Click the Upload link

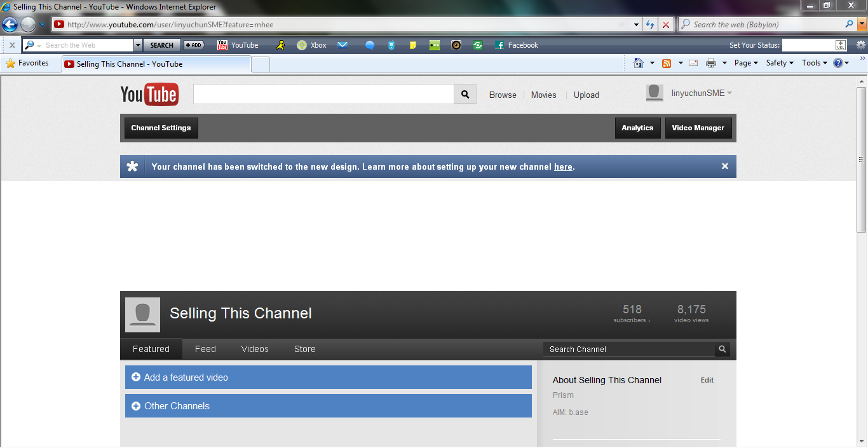point(587,95)
